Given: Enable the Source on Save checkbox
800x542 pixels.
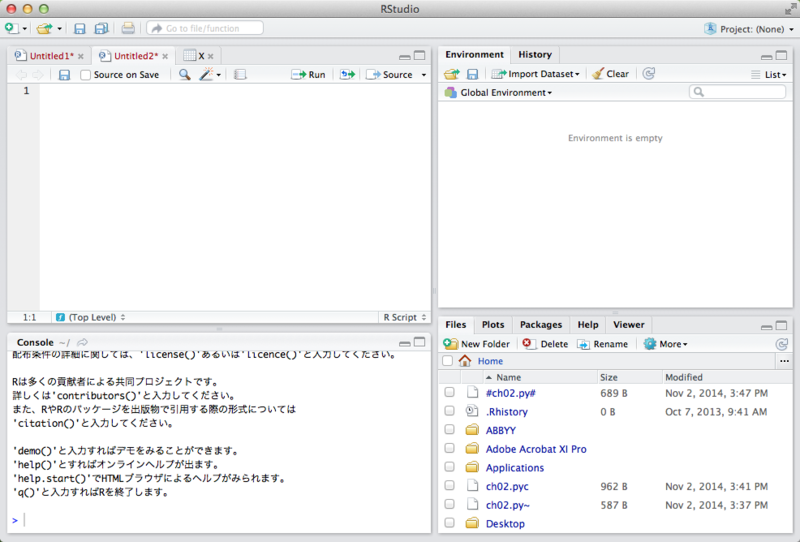Looking at the screenshot, I should 85,75.
